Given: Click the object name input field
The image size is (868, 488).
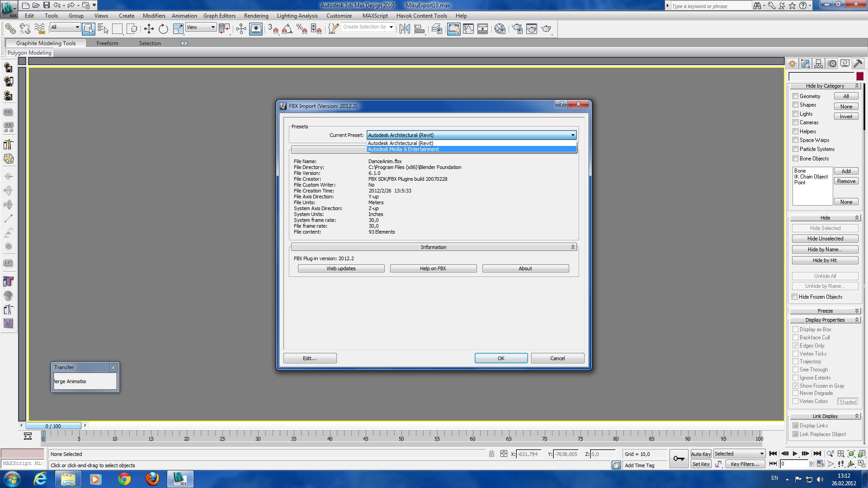Looking at the screenshot, I should tap(821, 76).
